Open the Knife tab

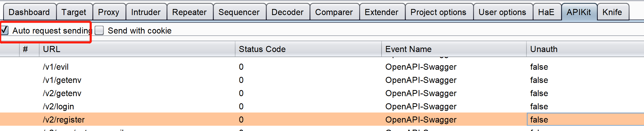click(x=613, y=12)
